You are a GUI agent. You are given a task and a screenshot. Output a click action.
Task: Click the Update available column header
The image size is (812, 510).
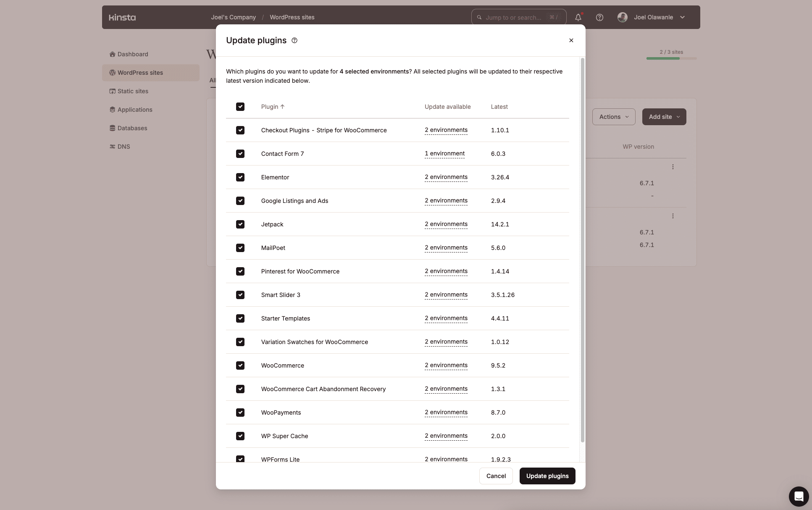point(447,107)
